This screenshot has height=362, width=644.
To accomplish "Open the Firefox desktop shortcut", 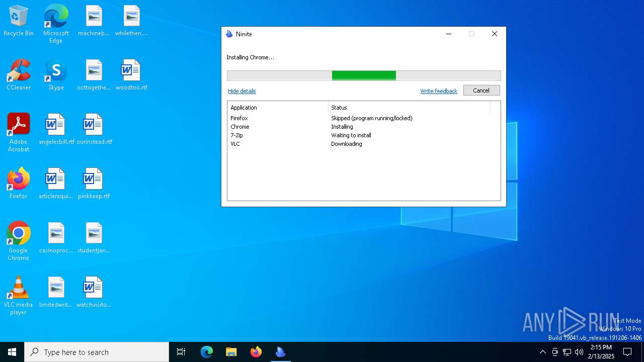I will tap(19, 184).
